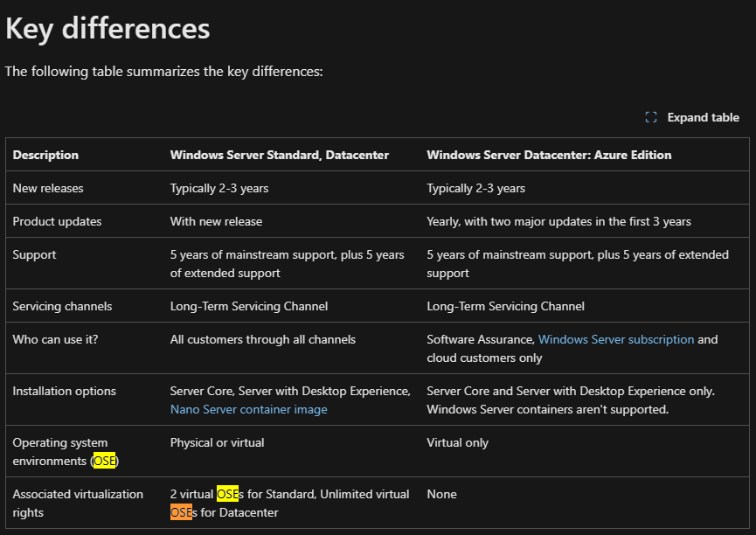This screenshot has height=535, width=756.
Task: Click the Expand table button label
Action: point(703,117)
